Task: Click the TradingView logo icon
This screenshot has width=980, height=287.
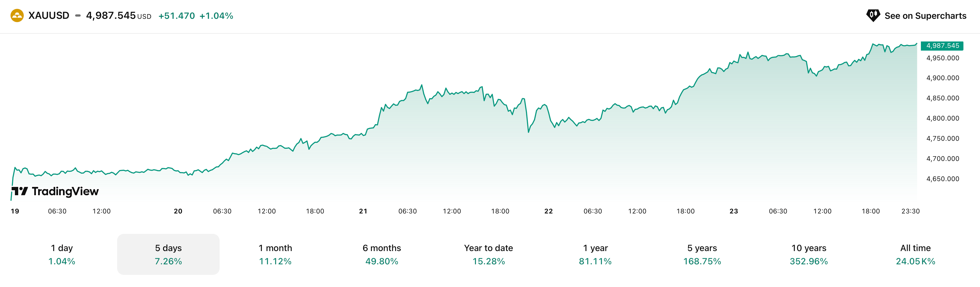Action: click(x=20, y=191)
